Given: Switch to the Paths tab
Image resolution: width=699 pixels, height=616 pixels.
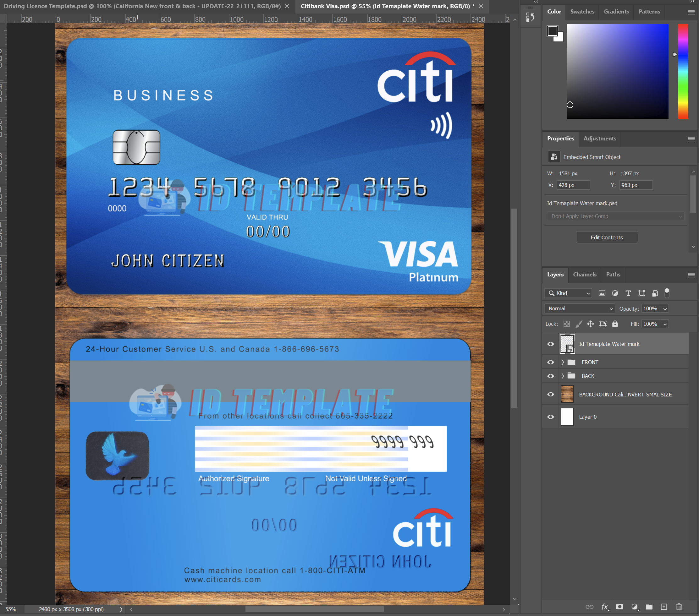Looking at the screenshot, I should pos(613,275).
